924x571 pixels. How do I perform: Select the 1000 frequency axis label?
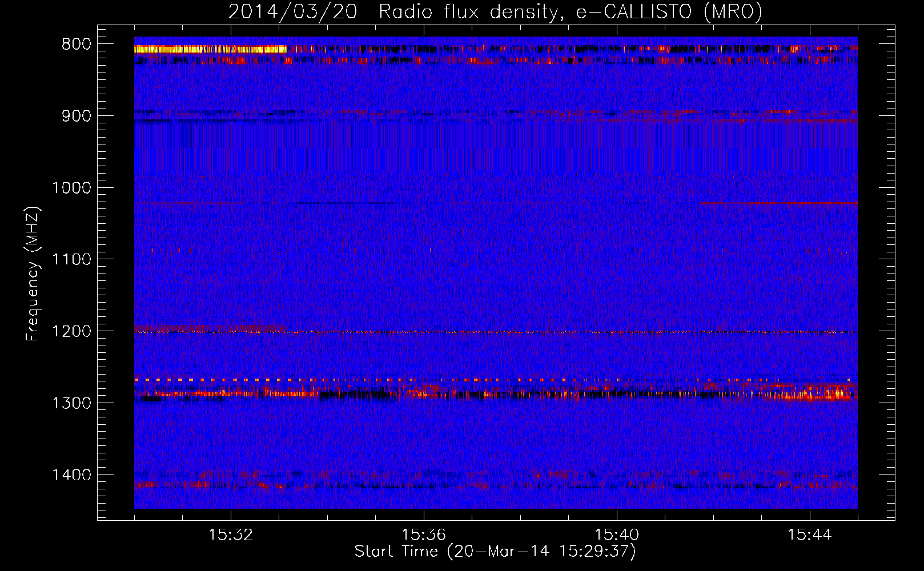coord(71,188)
